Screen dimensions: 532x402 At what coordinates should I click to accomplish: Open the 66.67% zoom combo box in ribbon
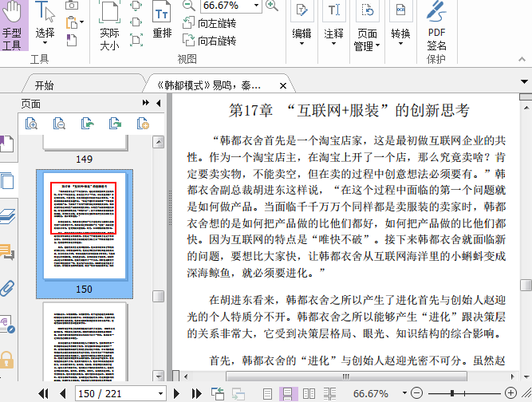tap(231, 6)
